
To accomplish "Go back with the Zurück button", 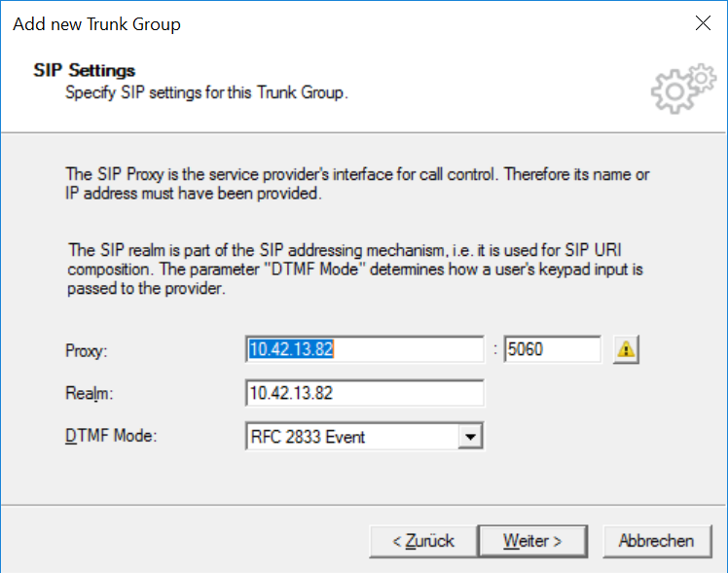I will pyautogui.click(x=423, y=542).
